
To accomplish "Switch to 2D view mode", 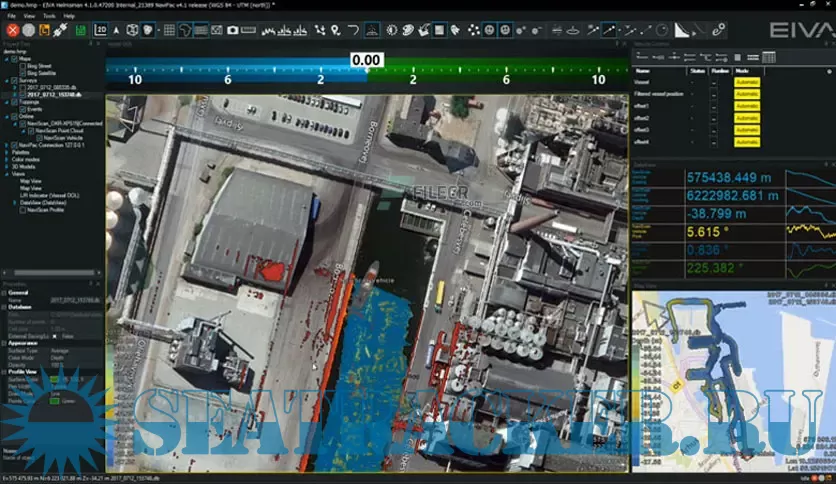I will 101,30.
